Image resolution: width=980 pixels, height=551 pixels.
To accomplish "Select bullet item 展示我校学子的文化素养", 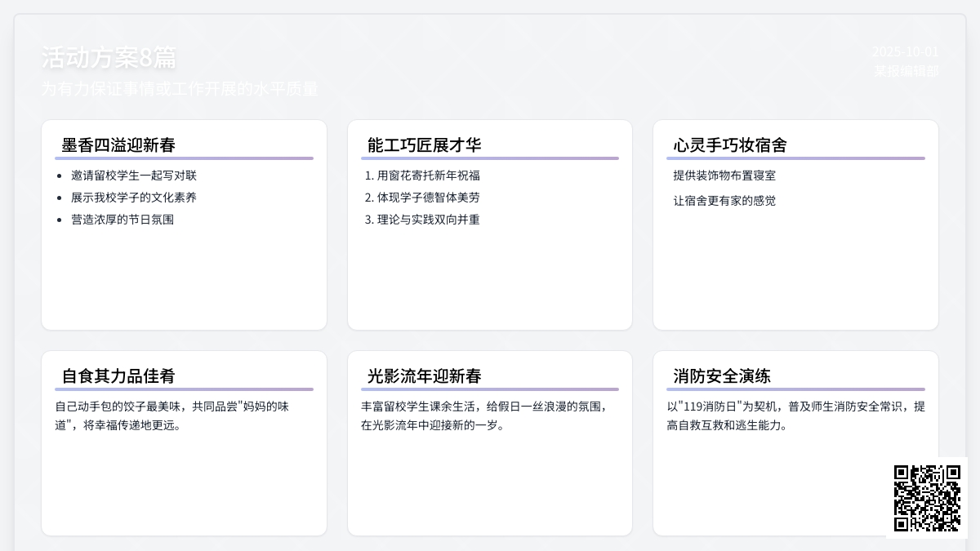I will tap(134, 198).
